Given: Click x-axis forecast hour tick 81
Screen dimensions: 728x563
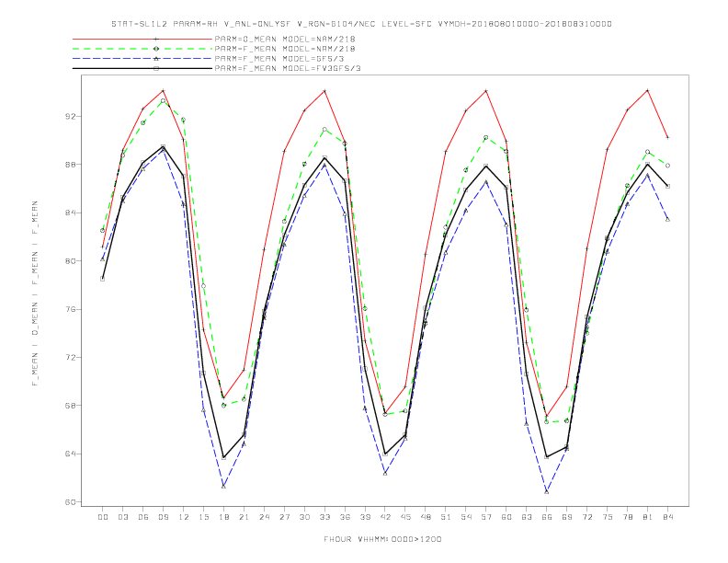Looking at the screenshot, I should pyautogui.click(x=648, y=517).
